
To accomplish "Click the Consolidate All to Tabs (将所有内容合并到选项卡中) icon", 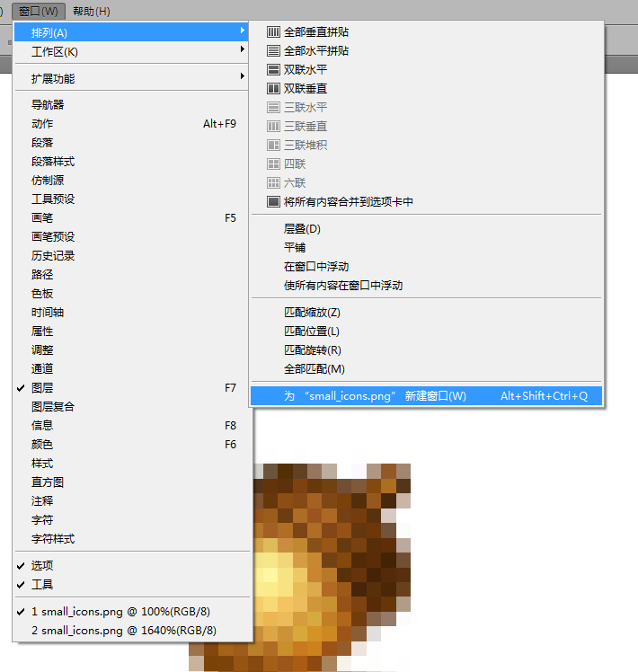I will pyautogui.click(x=274, y=202).
